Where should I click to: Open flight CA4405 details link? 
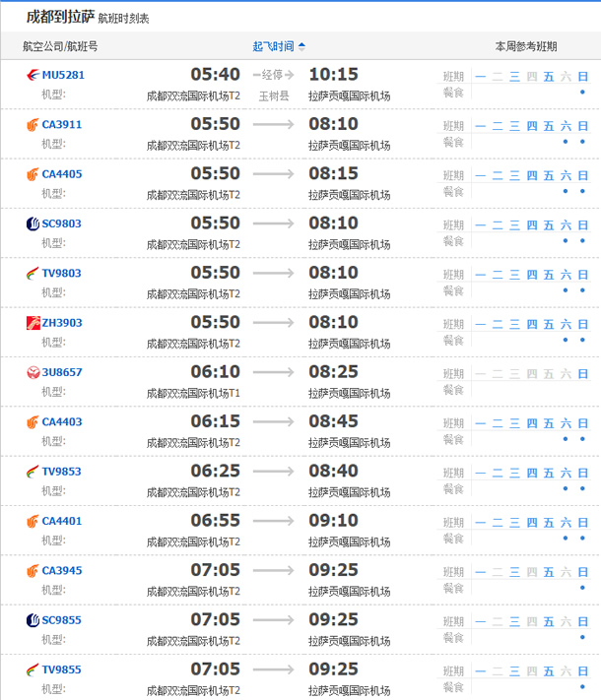coord(62,174)
